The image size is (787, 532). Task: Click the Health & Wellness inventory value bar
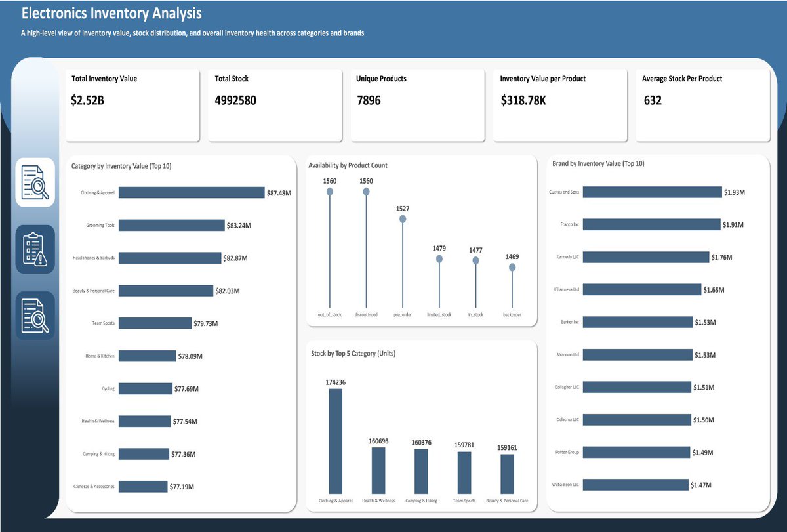144,421
